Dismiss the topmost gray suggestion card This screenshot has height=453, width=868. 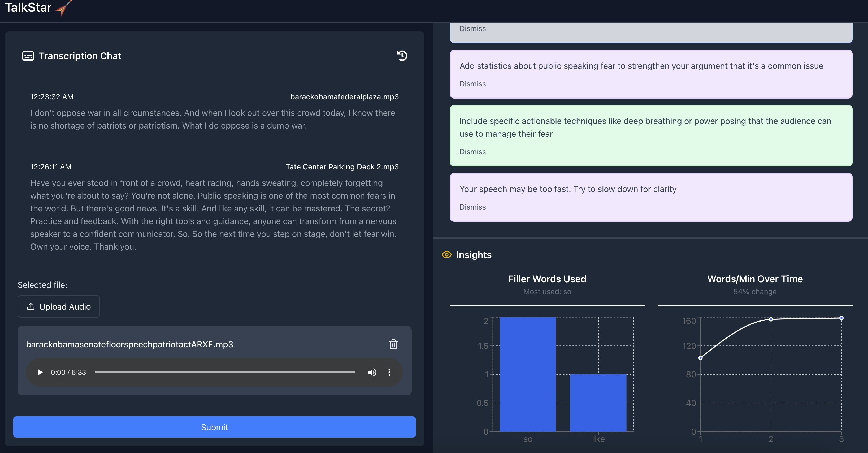tap(472, 29)
